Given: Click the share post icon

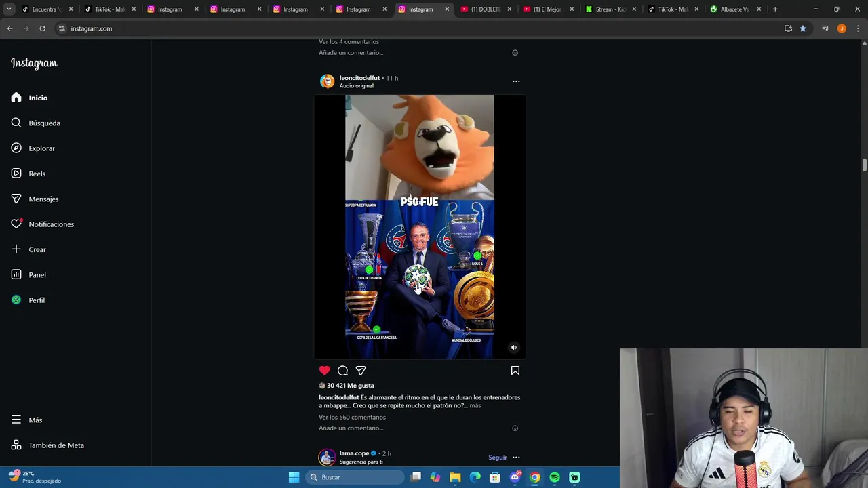Looking at the screenshot, I should pyautogui.click(x=361, y=371).
